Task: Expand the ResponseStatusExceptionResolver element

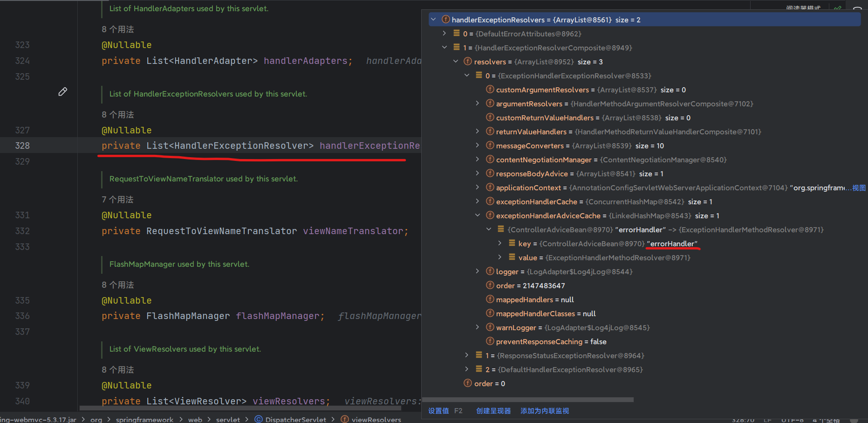Action: click(466, 355)
